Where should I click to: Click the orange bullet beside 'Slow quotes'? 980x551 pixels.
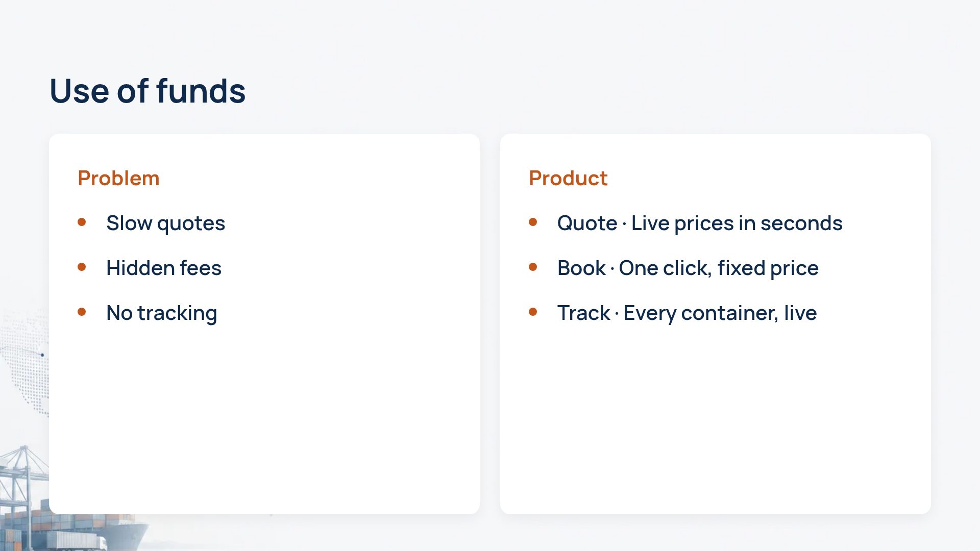(82, 222)
